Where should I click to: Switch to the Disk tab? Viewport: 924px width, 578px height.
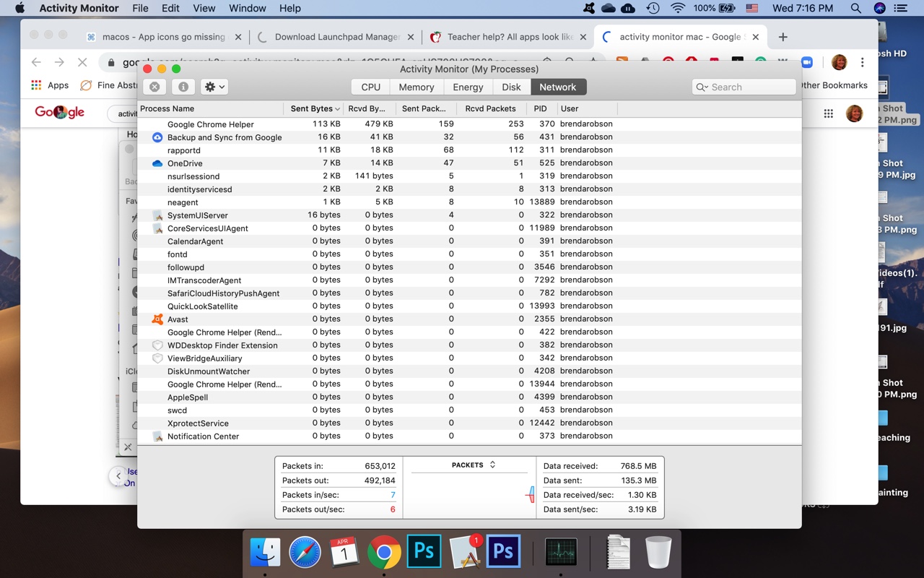tap(511, 87)
